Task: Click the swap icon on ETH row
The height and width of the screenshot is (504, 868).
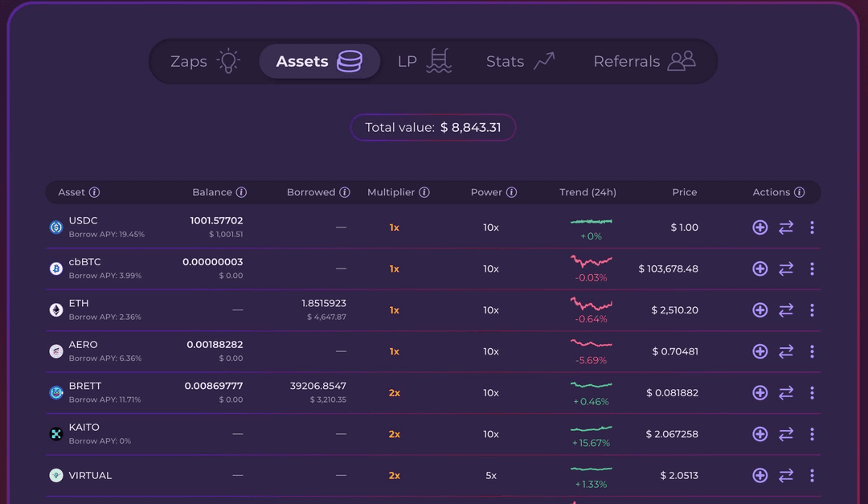Action: click(786, 310)
